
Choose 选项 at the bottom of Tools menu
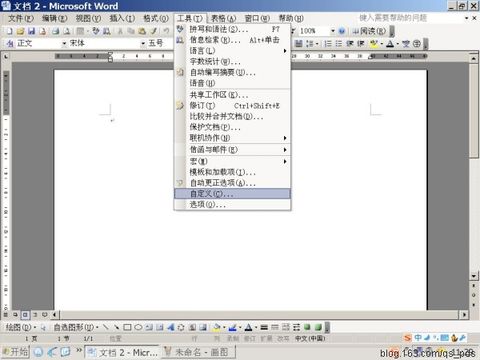[232, 204]
